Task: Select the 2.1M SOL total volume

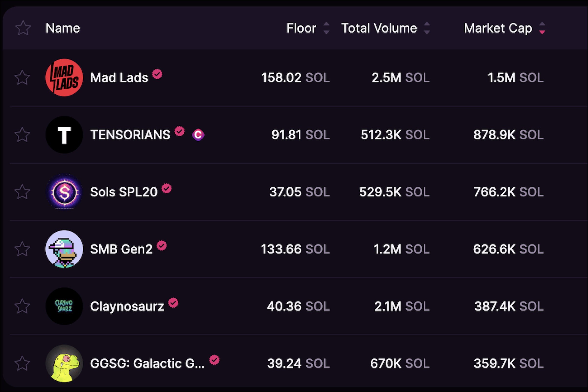Action: coord(402,306)
